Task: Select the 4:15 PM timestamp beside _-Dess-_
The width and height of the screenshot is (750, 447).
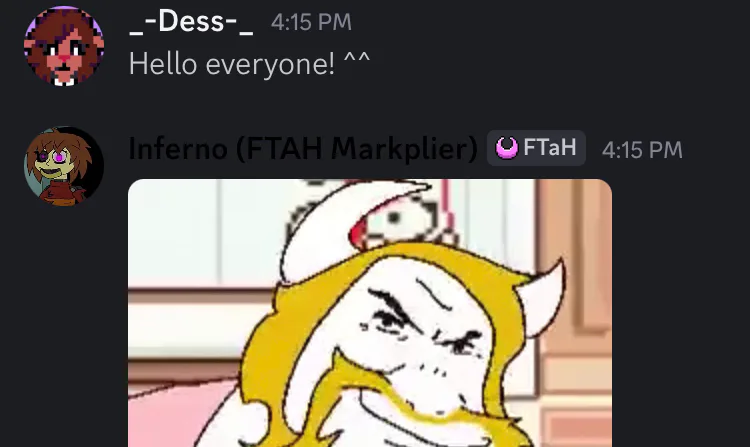Action: coord(311,22)
